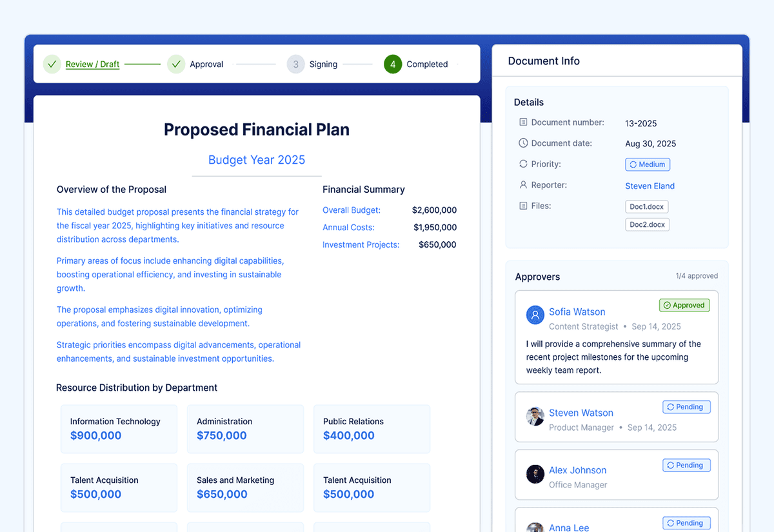Click the Proposed Financial Plan title
774x532 pixels.
pos(257,130)
